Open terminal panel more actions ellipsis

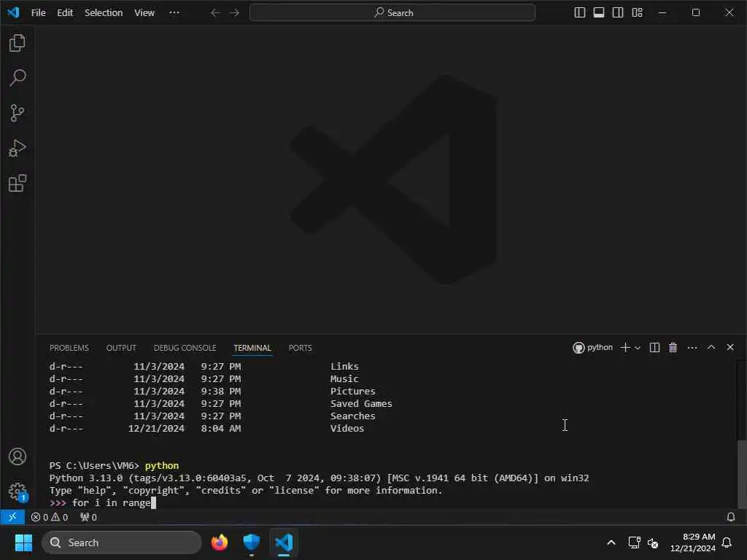pyautogui.click(x=692, y=348)
